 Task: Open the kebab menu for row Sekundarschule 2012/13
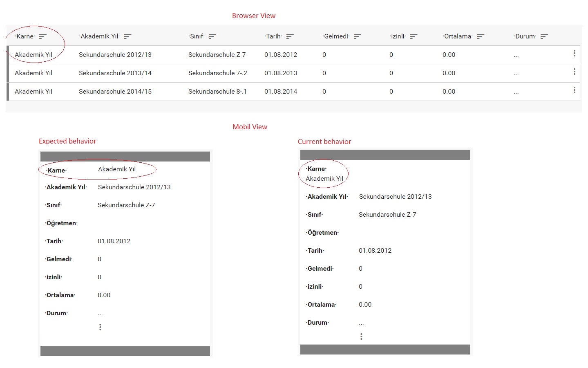click(x=575, y=54)
